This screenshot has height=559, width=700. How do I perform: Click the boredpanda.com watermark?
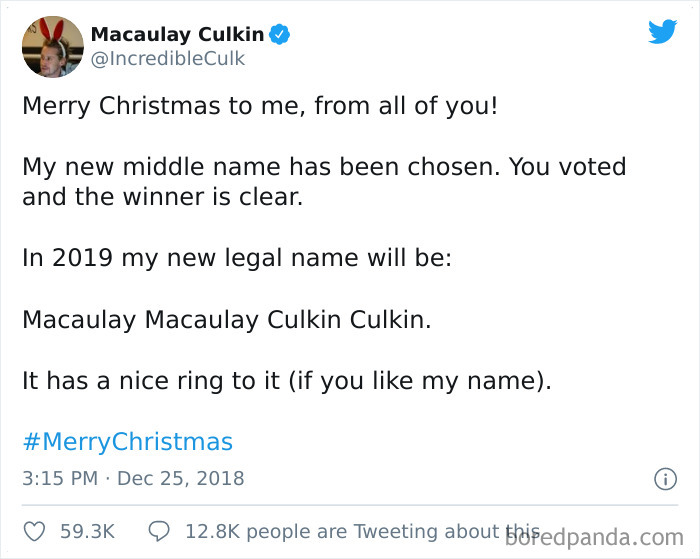(x=594, y=538)
